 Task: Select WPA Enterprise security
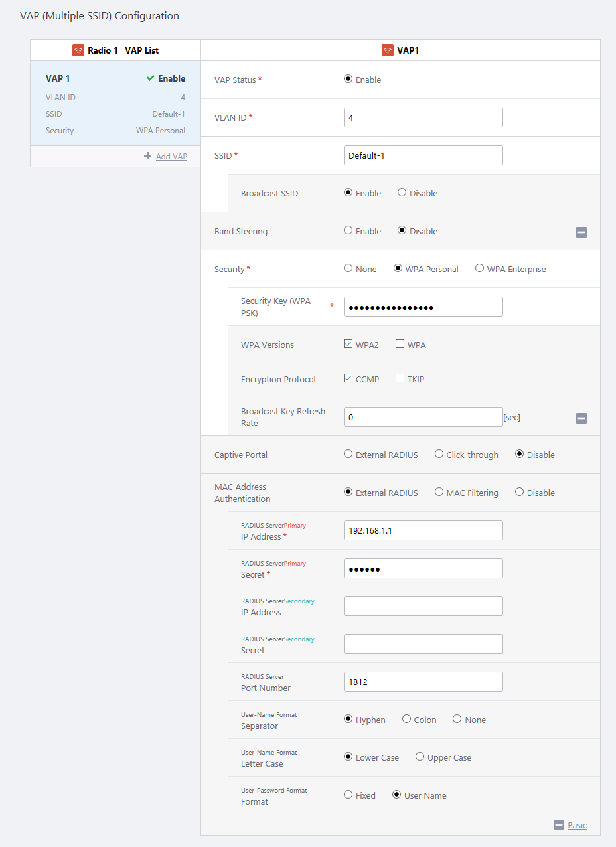pyautogui.click(x=479, y=269)
